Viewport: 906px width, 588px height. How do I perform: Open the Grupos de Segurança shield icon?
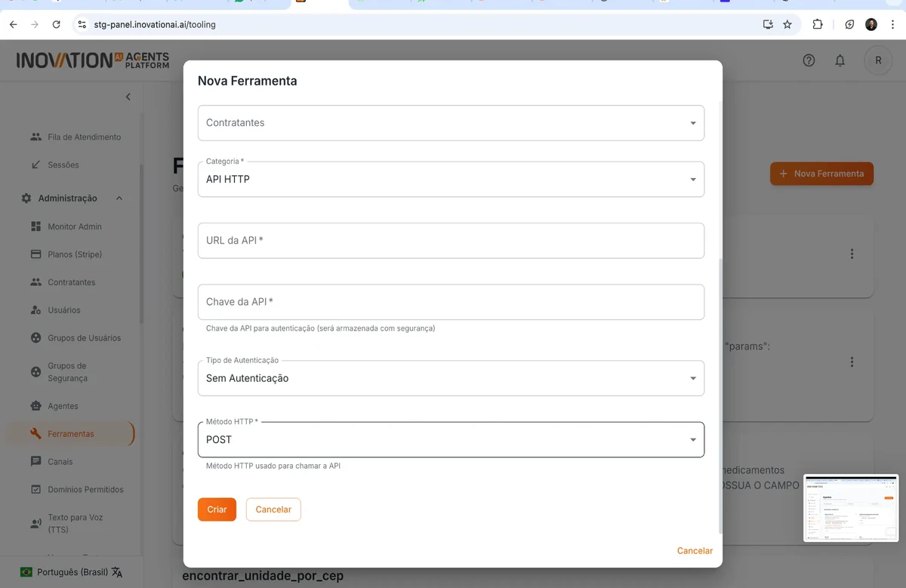point(35,371)
